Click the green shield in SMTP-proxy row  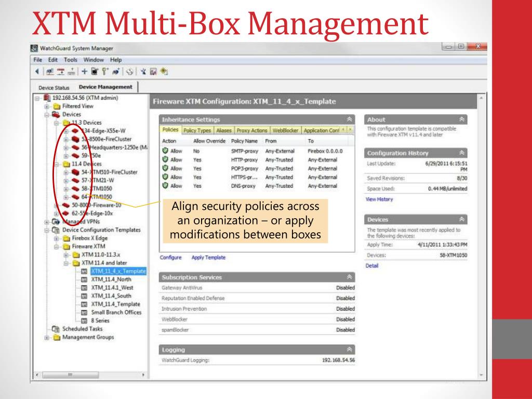(x=165, y=151)
